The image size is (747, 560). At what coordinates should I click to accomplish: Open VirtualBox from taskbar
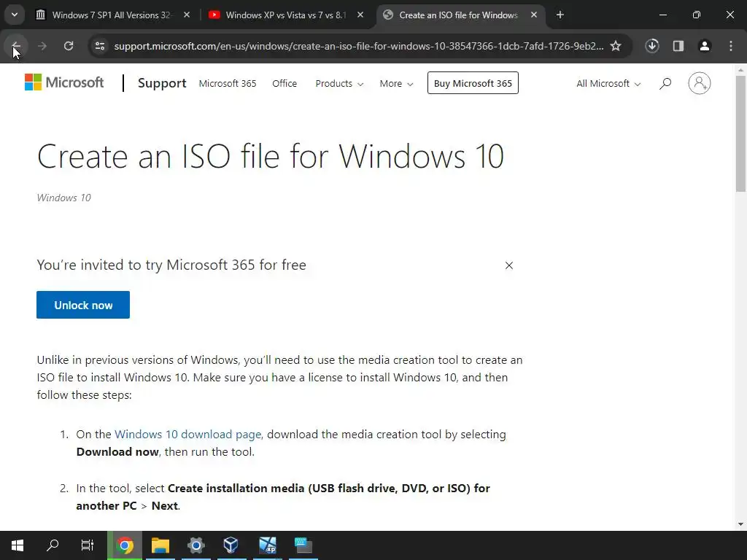(231, 545)
